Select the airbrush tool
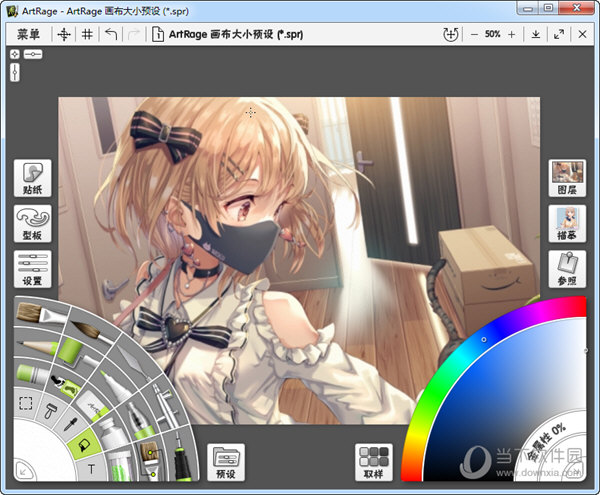Viewport: 600px width, 495px height. (x=165, y=405)
